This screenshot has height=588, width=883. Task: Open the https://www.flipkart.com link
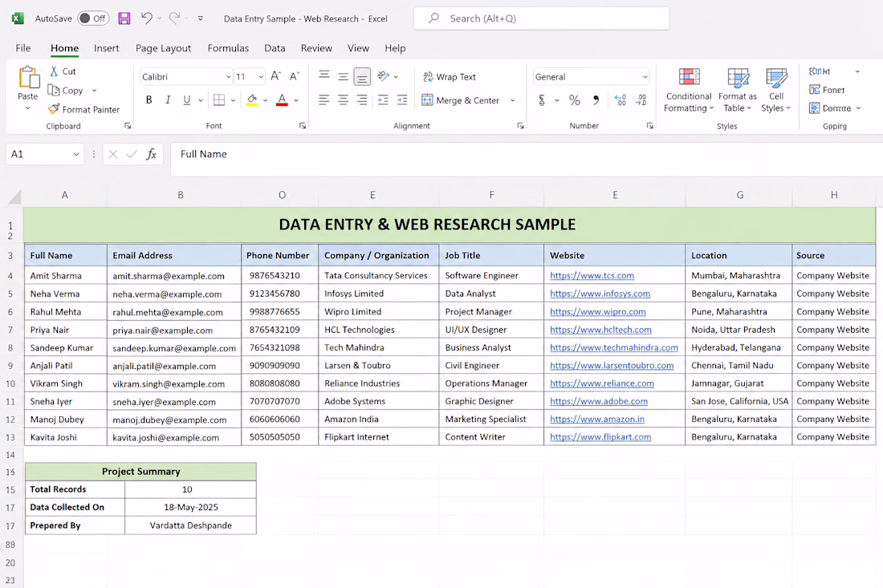(x=600, y=437)
